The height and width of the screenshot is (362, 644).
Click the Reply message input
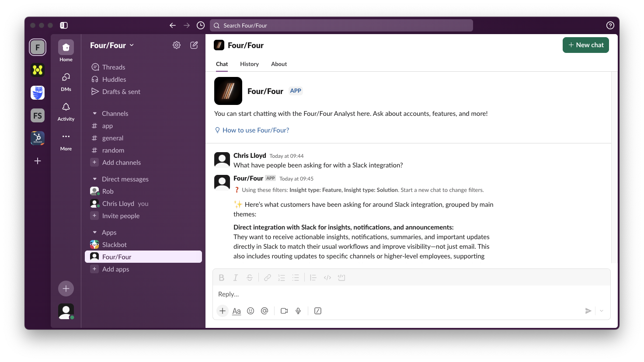pyautogui.click(x=411, y=294)
